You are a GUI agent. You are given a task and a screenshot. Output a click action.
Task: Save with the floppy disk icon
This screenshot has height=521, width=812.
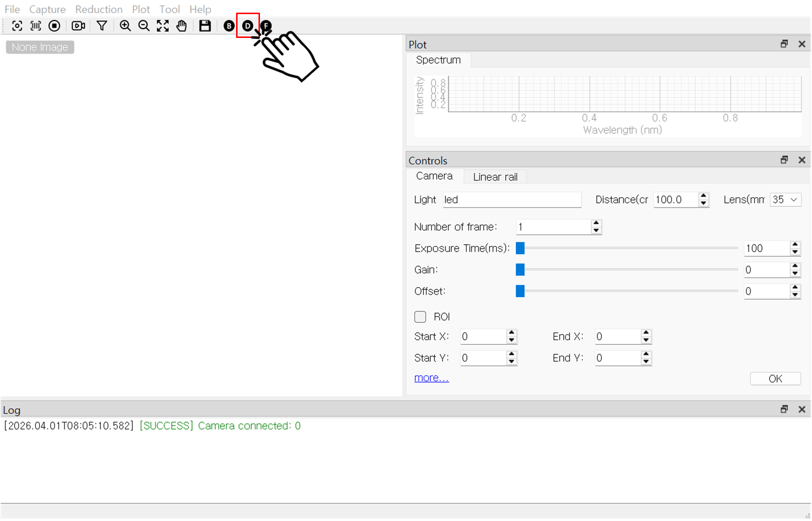point(205,26)
